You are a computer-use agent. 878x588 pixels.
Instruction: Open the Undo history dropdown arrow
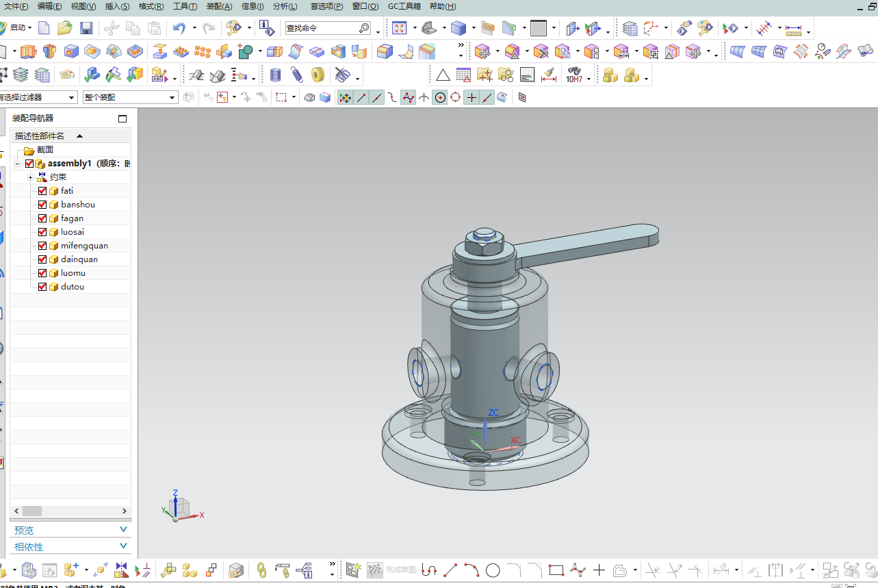tap(194, 28)
